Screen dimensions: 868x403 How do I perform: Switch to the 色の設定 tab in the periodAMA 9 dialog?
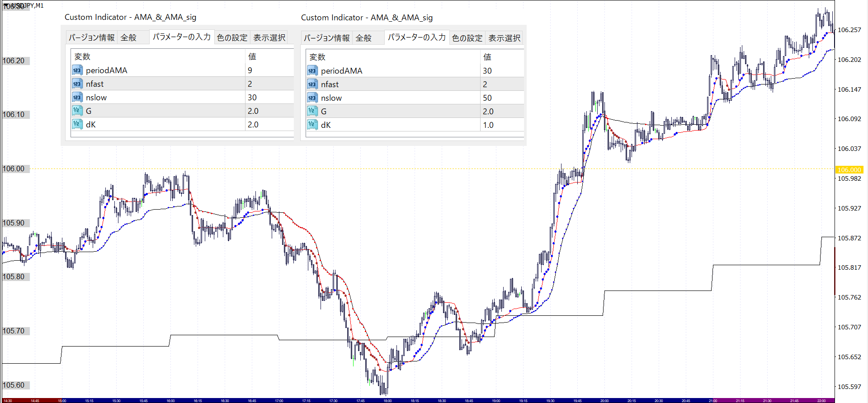232,37
